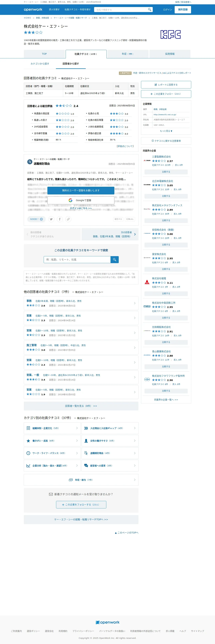
Task: Click the 報告する button
Action: (x=118, y=219)
